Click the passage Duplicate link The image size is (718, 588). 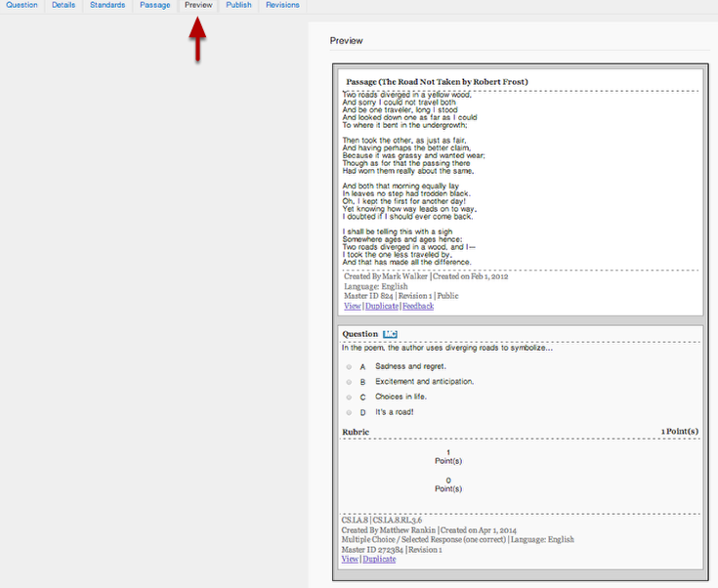coord(382,306)
